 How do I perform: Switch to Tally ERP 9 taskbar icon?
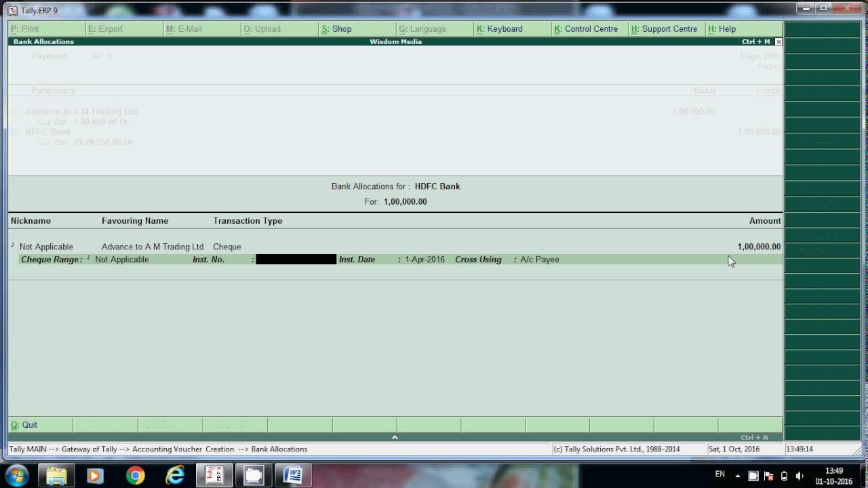[214, 476]
